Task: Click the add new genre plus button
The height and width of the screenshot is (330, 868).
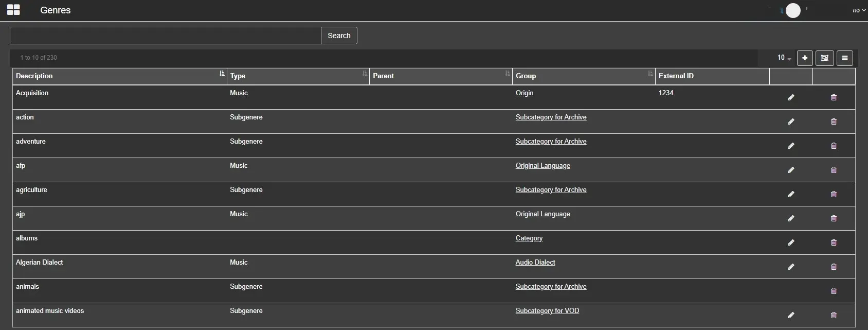Action: coord(805,58)
